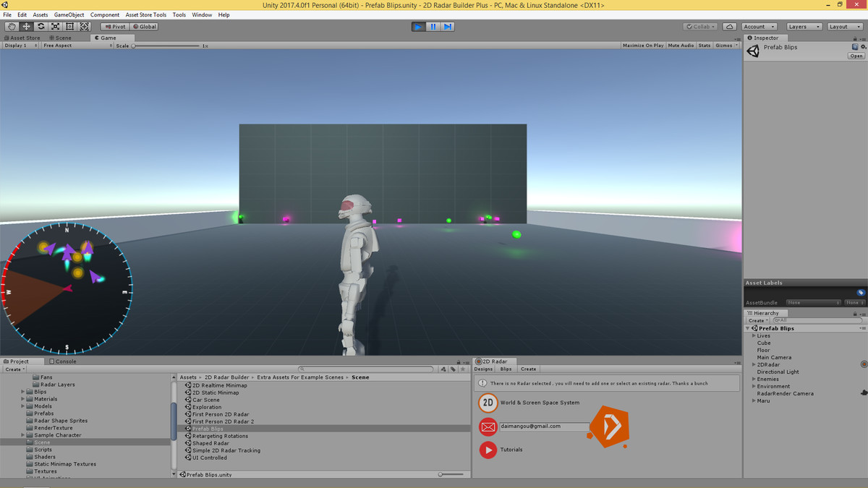The width and height of the screenshot is (868, 488).
Task: Expand the Enemies item in Hierarchy
Action: point(754,379)
